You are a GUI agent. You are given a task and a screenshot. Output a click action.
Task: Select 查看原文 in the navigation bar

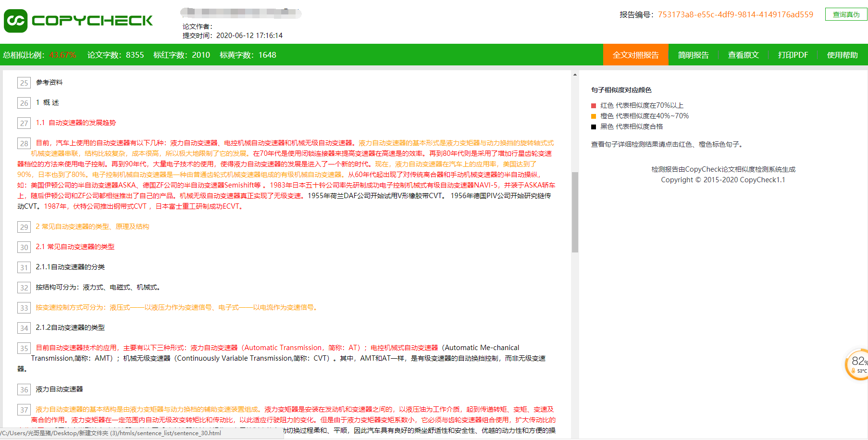click(x=743, y=55)
